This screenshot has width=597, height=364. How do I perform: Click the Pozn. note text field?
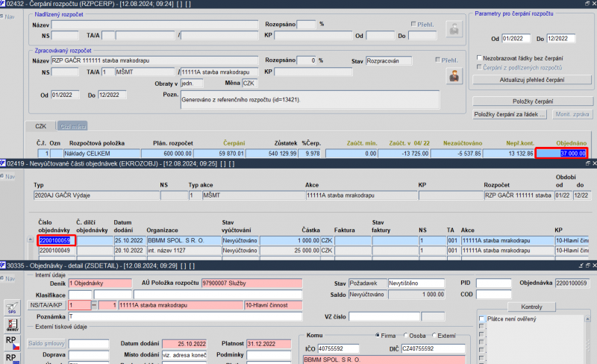[x=310, y=100]
